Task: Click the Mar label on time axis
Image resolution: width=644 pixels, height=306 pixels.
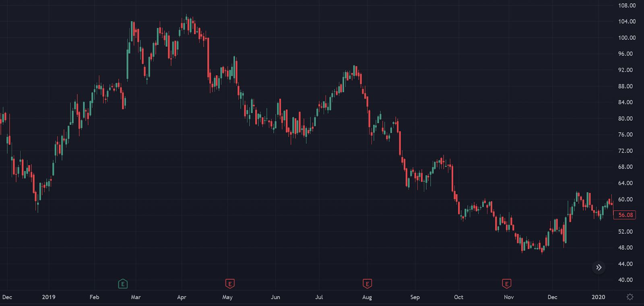Action: coord(136,297)
